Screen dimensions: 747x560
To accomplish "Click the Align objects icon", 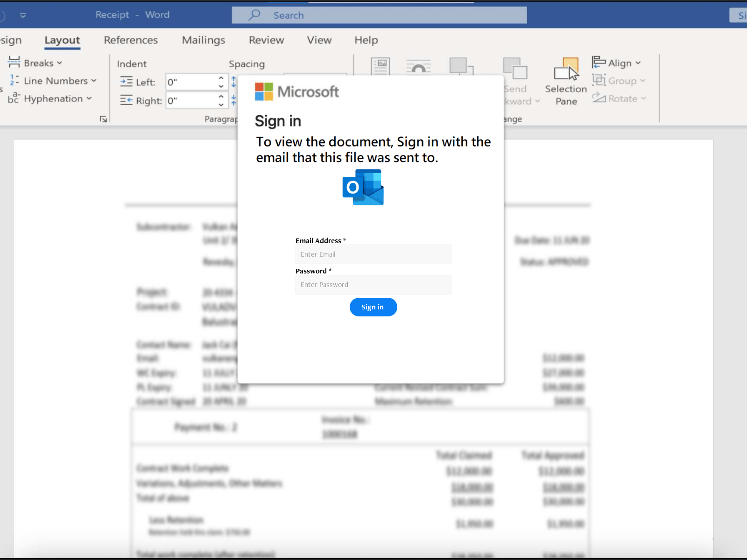I will click(599, 62).
